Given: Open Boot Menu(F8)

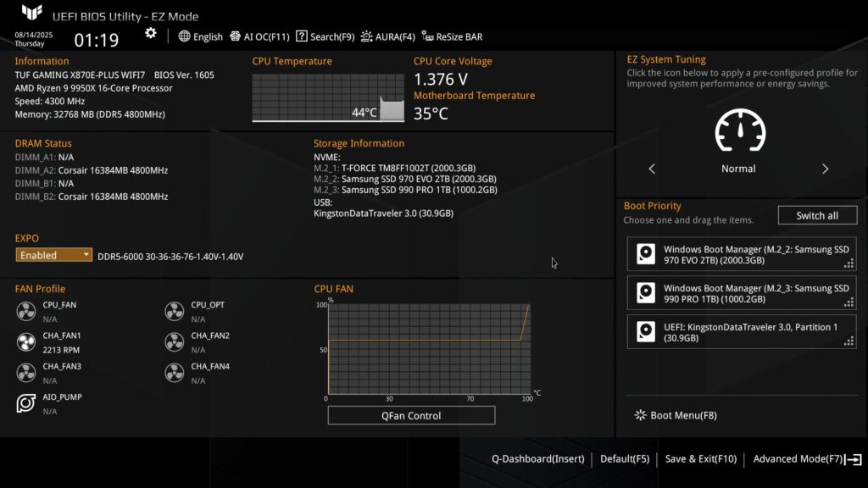Looking at the screenshot, I should click(x=676, y=415).
